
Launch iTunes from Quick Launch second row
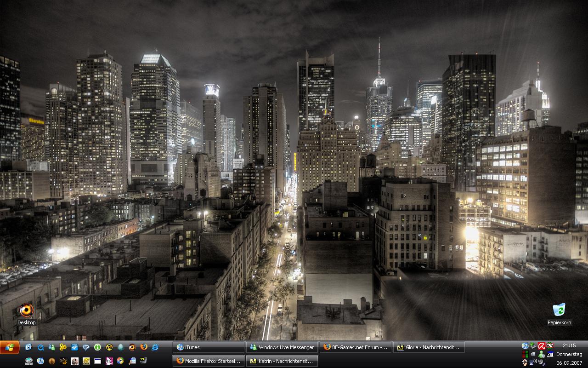40,361
